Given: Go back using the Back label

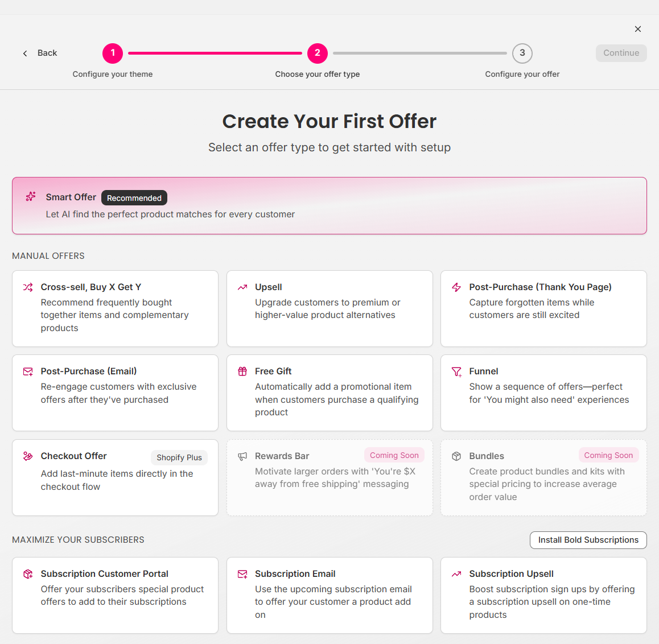Looking at the screenshot, I should [47, 53].
